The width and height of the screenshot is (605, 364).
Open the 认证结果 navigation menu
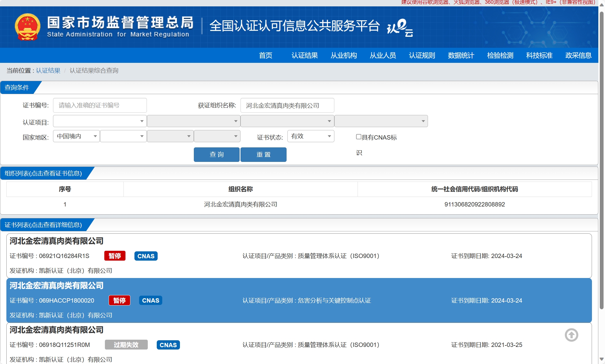pos(305,55)
